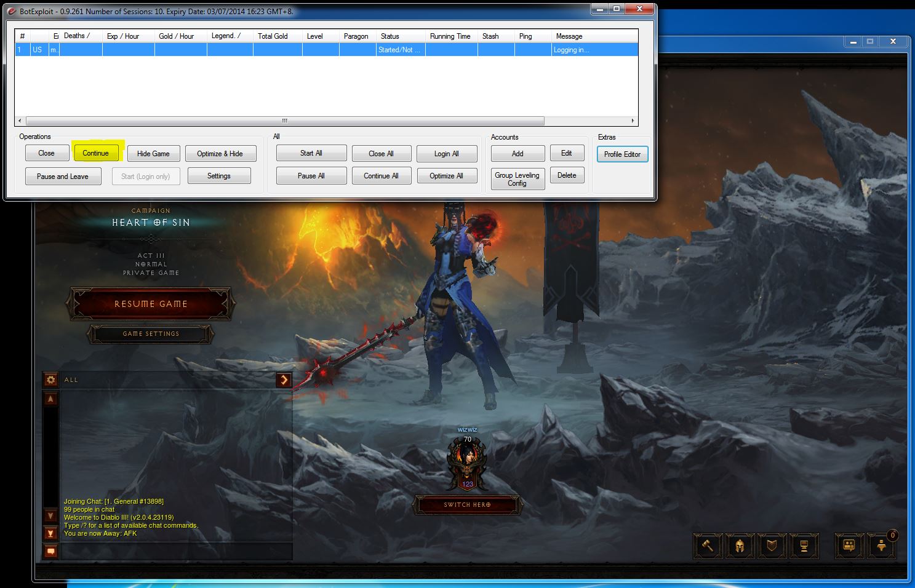
Task: Open Game Settings in Diablo window
Action: click(x=151, y=334)
